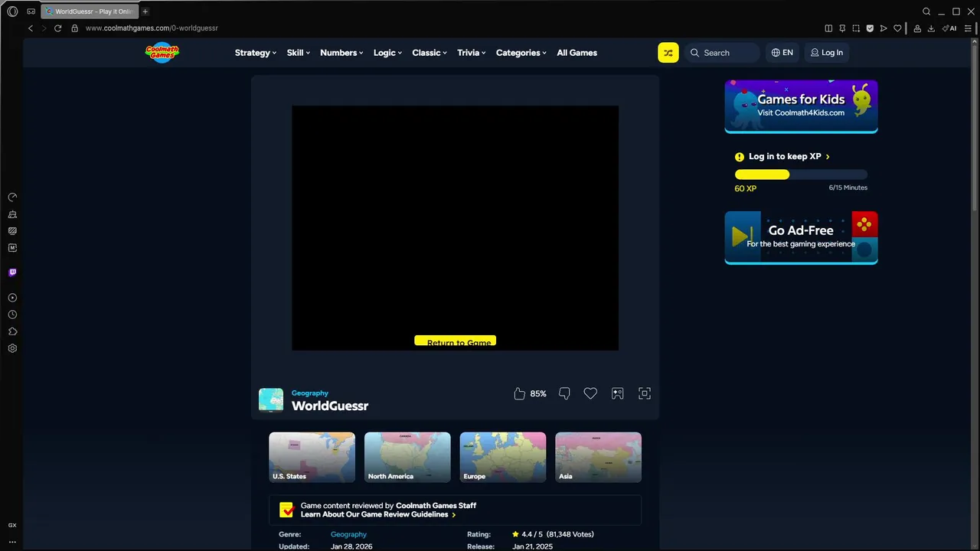Expand the Skill dropdown menu

click(x=299, y=53)
